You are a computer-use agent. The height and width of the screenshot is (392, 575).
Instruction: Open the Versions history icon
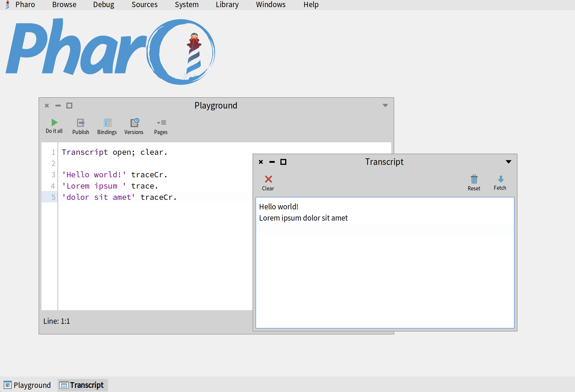[x=134, y=123]
